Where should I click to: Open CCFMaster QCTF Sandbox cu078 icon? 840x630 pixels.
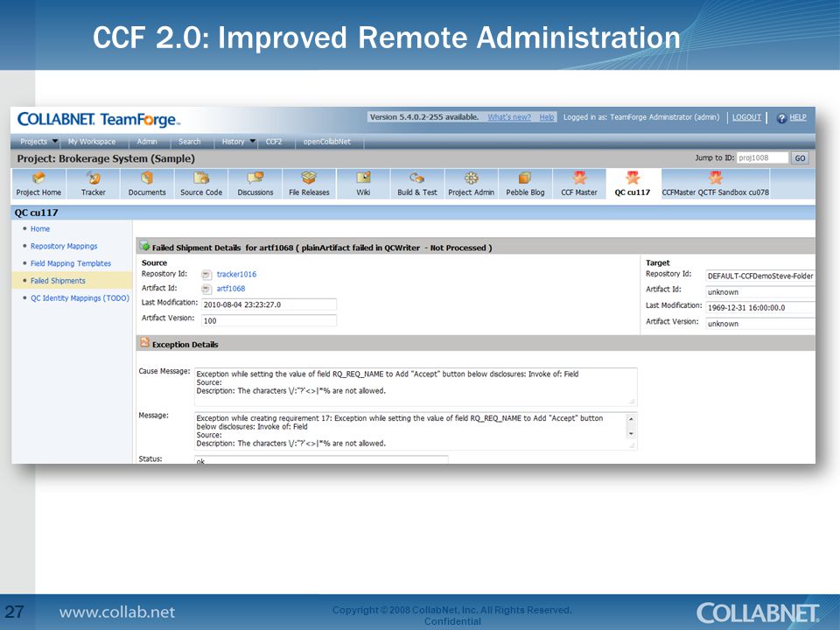click(715, 178)
